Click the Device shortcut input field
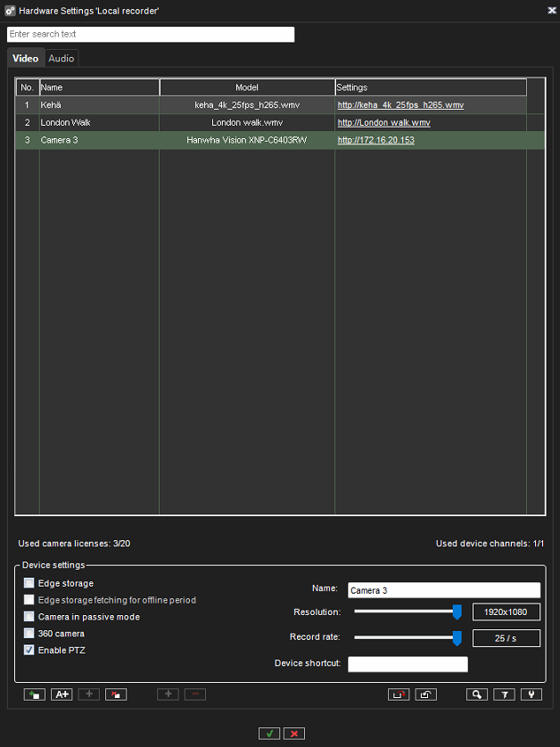This screenshot has width=560, height=747. coord(408,664)
